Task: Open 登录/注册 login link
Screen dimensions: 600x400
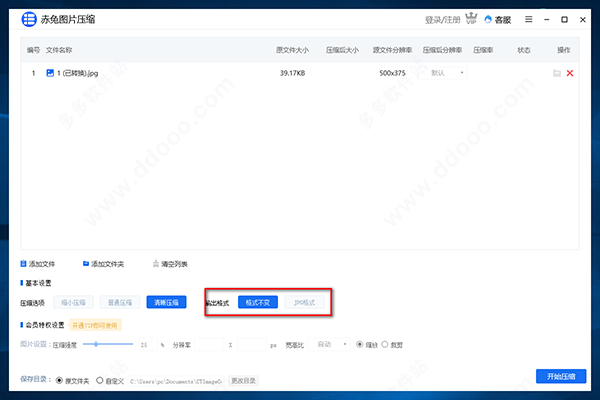Action: (443, 20)
